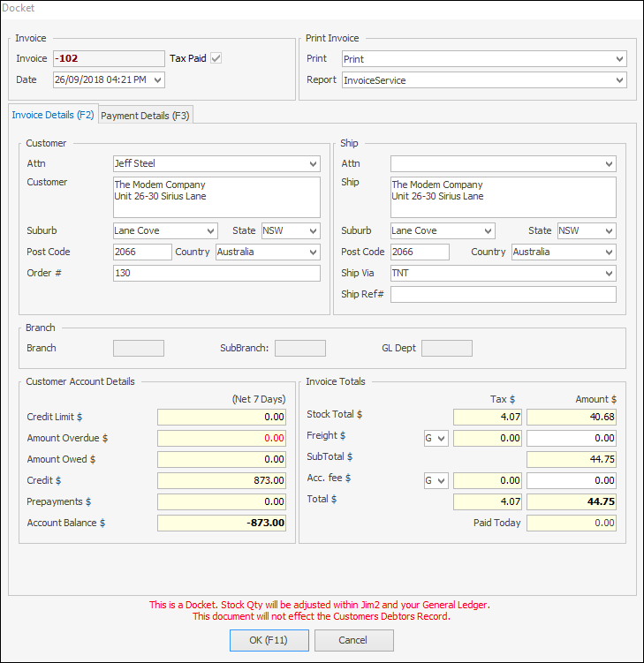The height and width of the screenshot is (663, 644).
Task: Open the invoice Date dropdown
Action: point(157,80)
